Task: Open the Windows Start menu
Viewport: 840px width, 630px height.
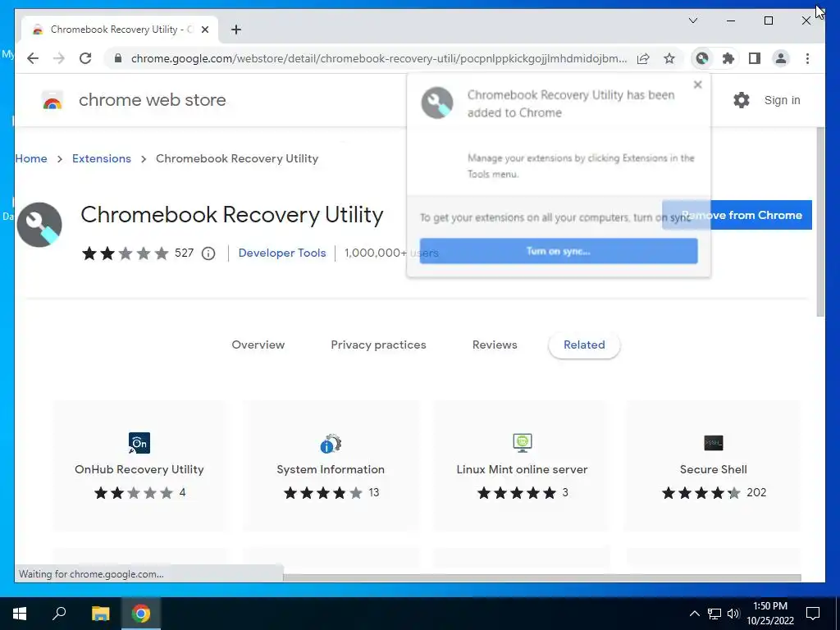Action: pyautogui.click(x=20, y=614)
